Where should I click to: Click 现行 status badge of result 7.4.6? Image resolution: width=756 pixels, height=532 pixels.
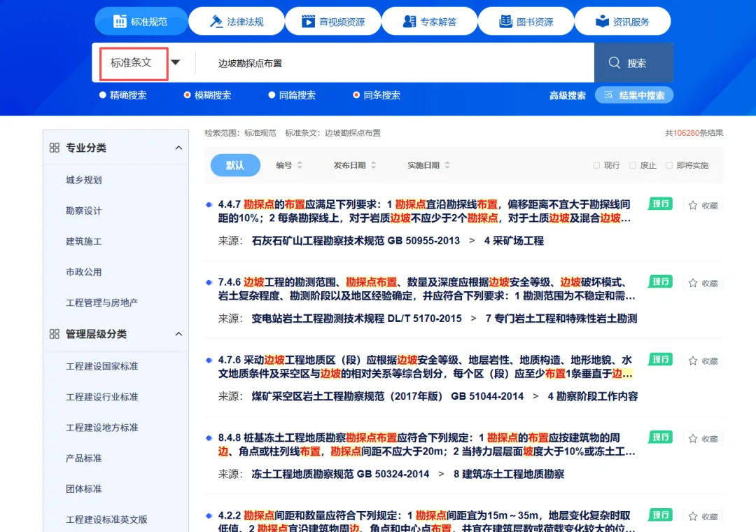pos(660,281)
